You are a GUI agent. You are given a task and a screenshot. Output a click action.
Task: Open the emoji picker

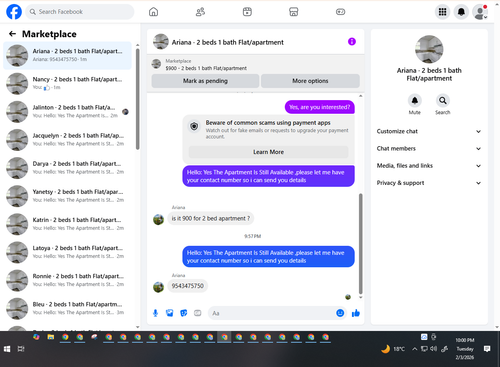pyautogui.click(x=340, y=313)
